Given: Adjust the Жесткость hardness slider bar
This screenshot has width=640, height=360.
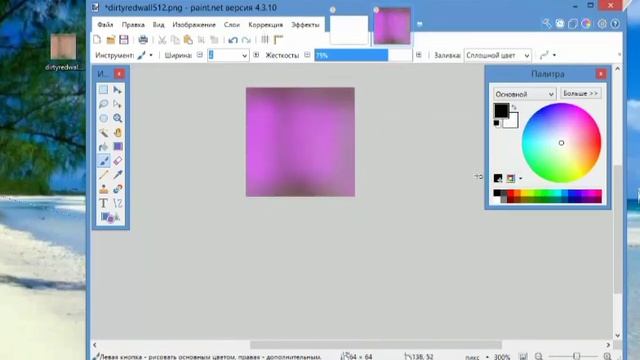Looking at the screenshot, I should tap(363, 55).
